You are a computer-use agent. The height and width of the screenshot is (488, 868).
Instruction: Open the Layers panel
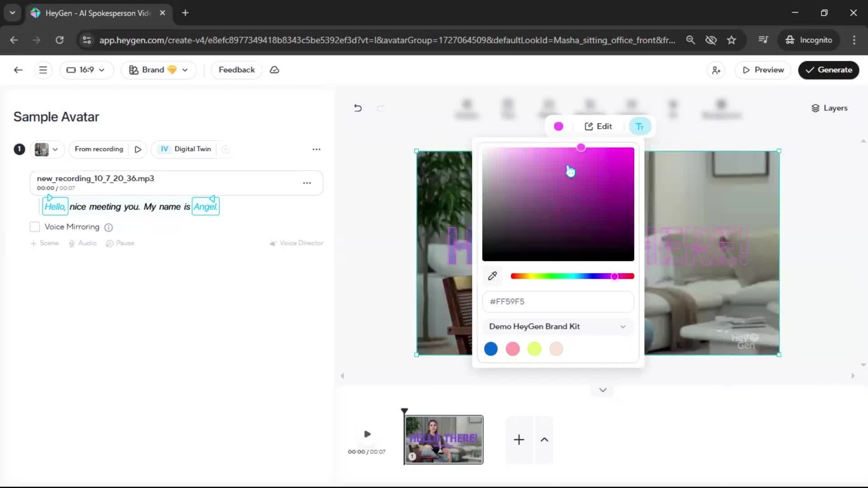[829, 108]
